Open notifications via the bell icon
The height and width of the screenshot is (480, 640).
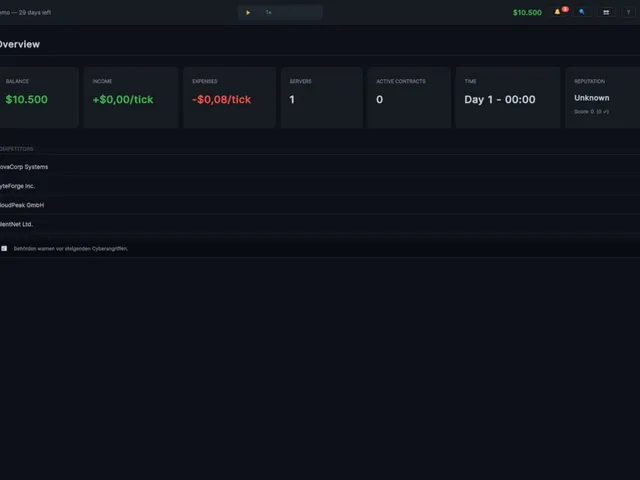[558, 12]
